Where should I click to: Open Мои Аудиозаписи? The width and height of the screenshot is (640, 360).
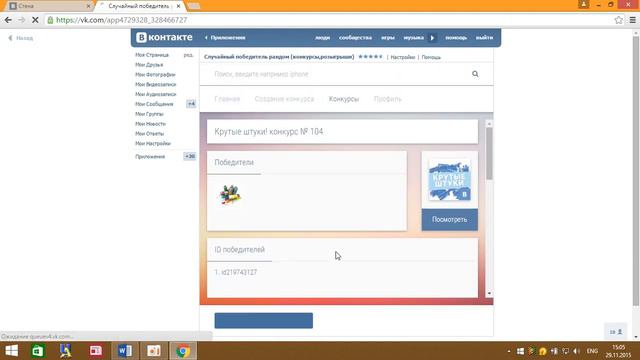click(156, 94)
